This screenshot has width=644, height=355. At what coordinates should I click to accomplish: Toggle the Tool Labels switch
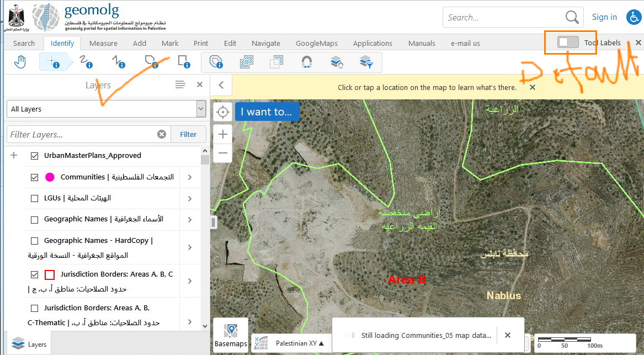(568, 43)
